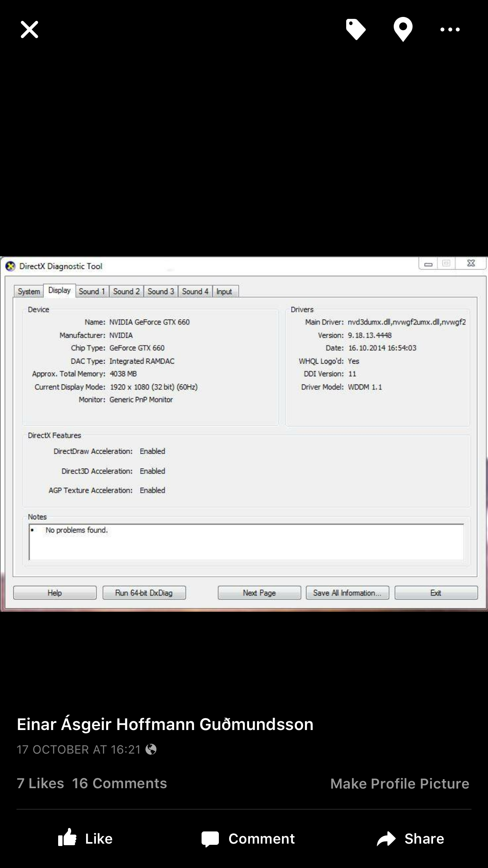Click Save All Information button
Screen dimensions: 488x868
[x=347, y=593]
